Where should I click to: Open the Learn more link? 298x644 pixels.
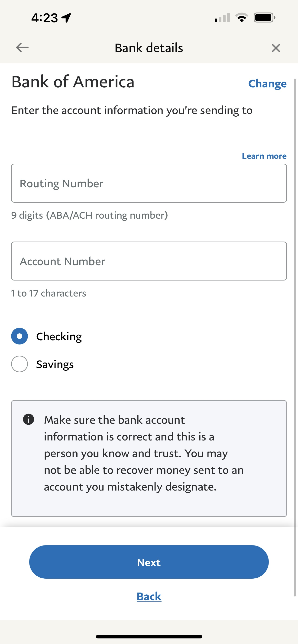[x=264, y=156]
